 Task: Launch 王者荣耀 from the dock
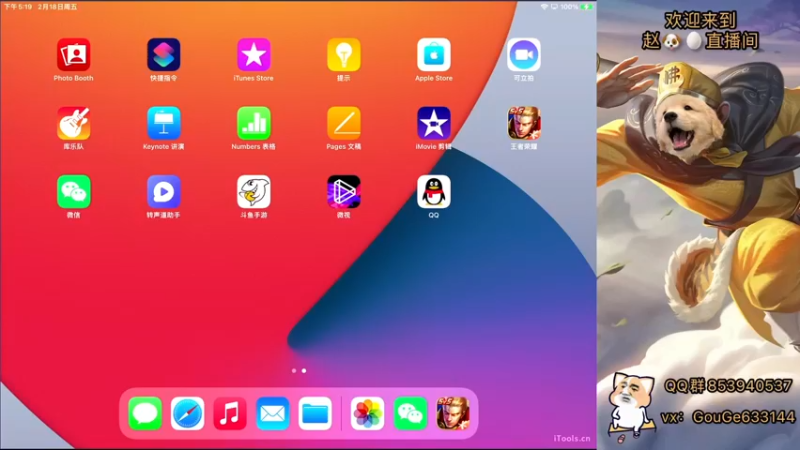coord(453,413)
